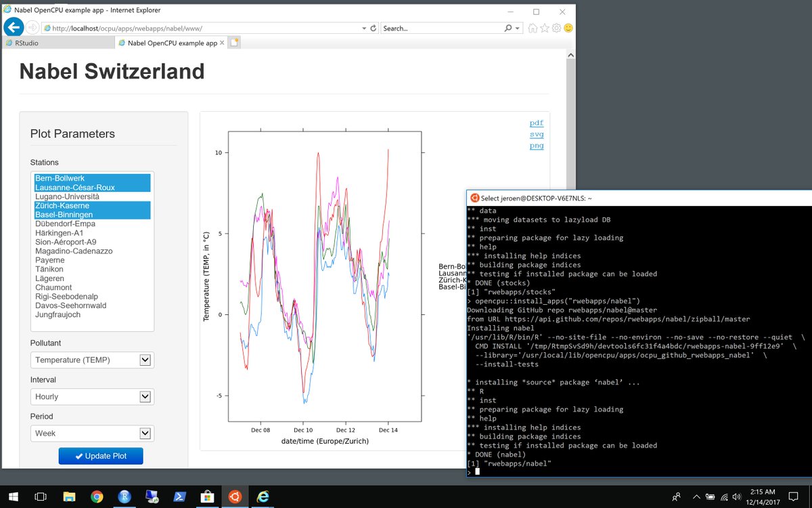Download the plot as svg
This screenshot has width=812, height=508.
[x=537, y=134]
